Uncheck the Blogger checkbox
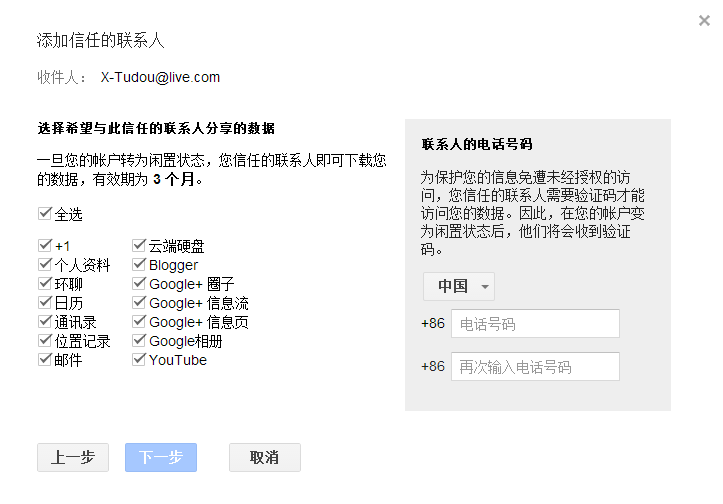Image resolution: width=723 pixels, height=504 pixels. [139, 265]
